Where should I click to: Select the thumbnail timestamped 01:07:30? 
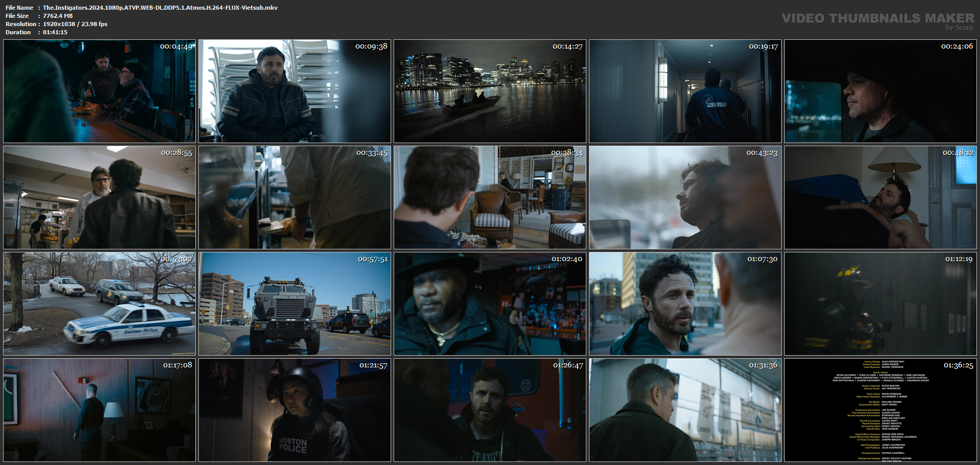coord(686,304)
